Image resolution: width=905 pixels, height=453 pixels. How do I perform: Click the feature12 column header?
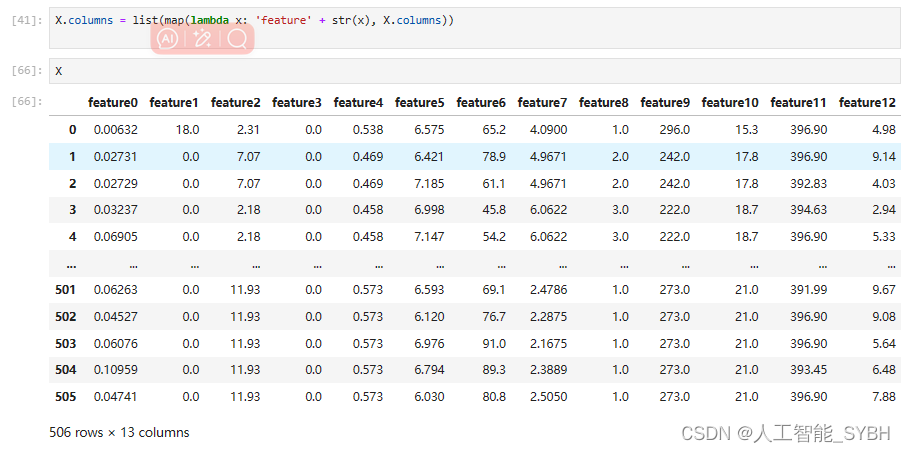pyautogui.click(x=867, y=103)
